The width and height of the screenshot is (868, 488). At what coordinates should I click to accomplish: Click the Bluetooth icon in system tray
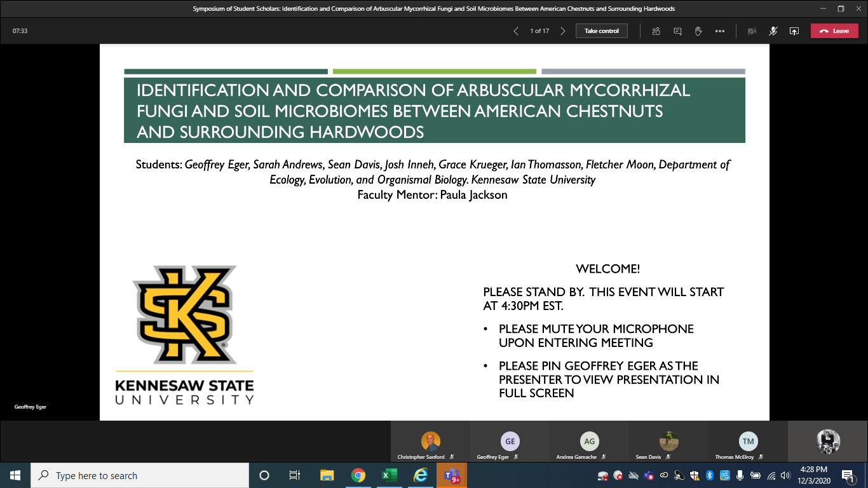710,475
